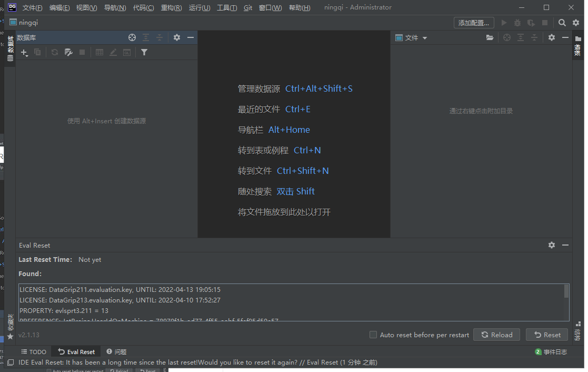Click the 添加配置... button
This screenshot has height=372, width=588.
(x=474, y=23)
